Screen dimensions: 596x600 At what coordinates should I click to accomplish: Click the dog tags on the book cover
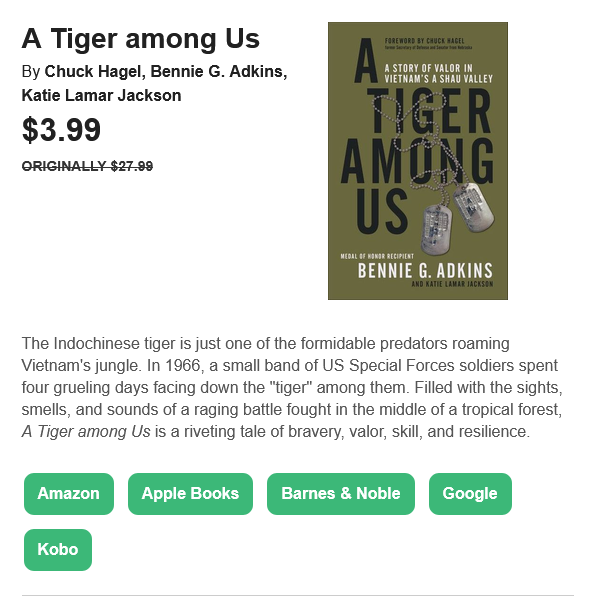point(457,216)
